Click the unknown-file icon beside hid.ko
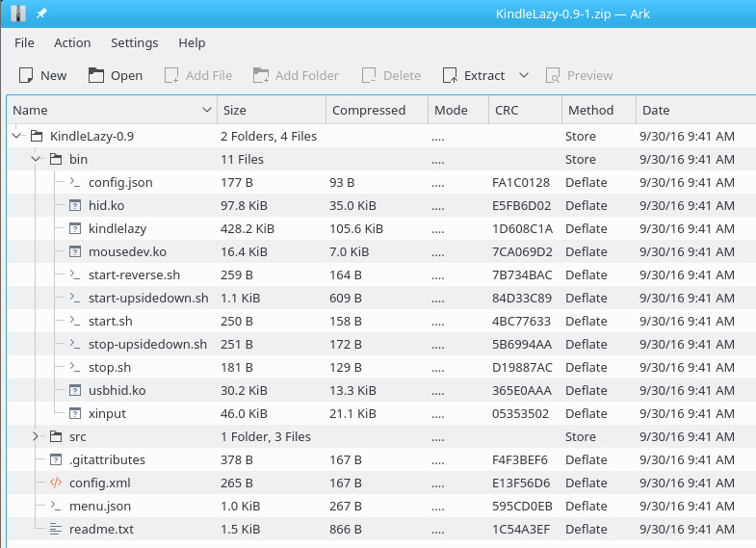The height and width of the screenshot is (548, 756). tap(75, 205)
